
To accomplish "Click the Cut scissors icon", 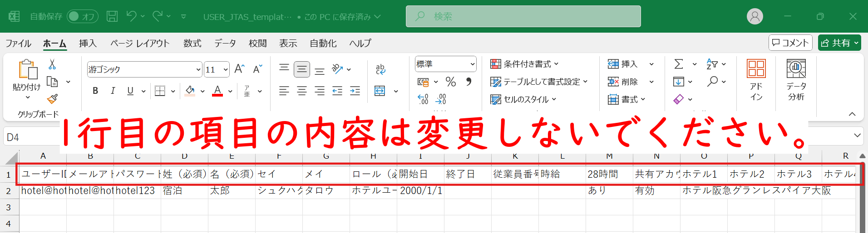I will coord(52,64).
